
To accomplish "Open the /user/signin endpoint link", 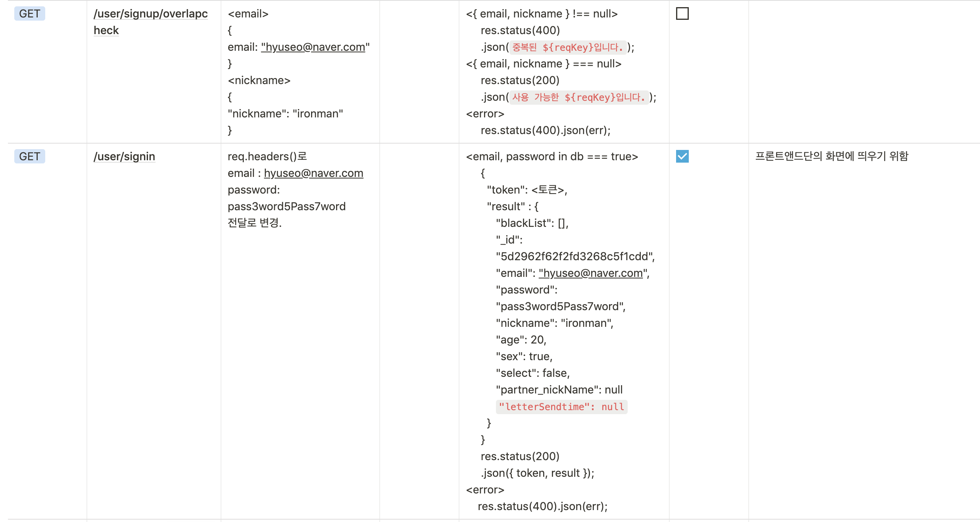I will tap(124, 157).
